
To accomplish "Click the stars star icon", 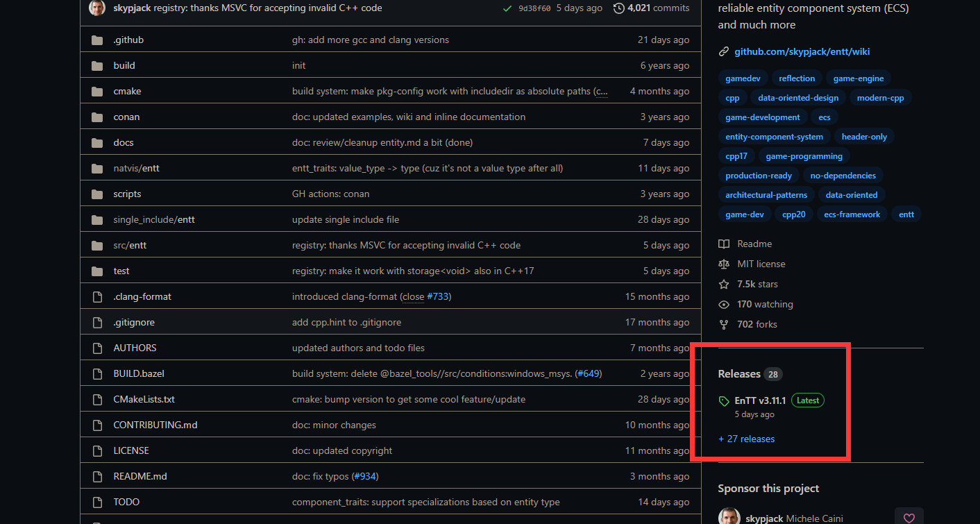I will (x=724, y=284).
